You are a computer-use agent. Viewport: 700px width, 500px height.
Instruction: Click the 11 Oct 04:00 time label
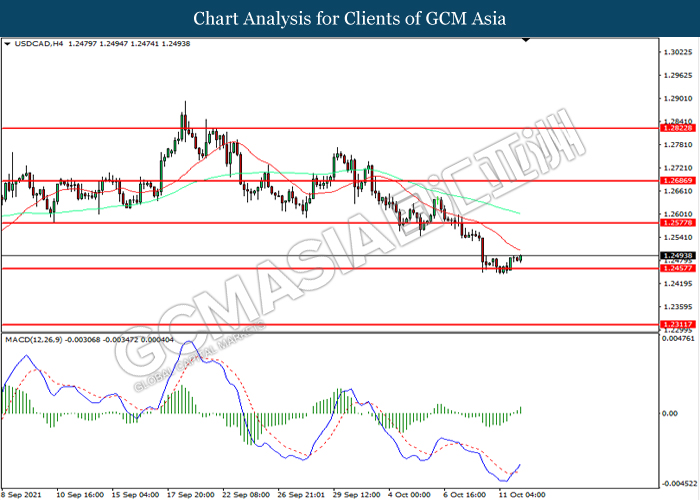click(x=522, y=495)
